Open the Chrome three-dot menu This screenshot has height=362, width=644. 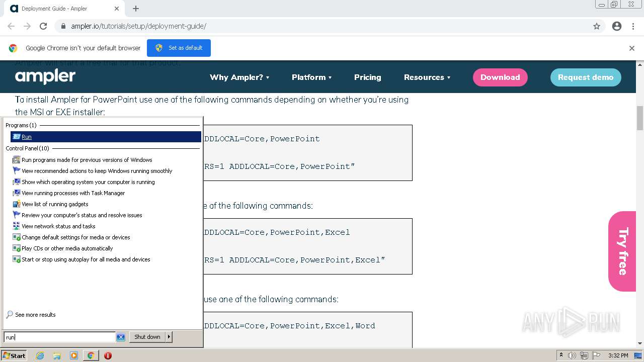[x=633, y=26]
